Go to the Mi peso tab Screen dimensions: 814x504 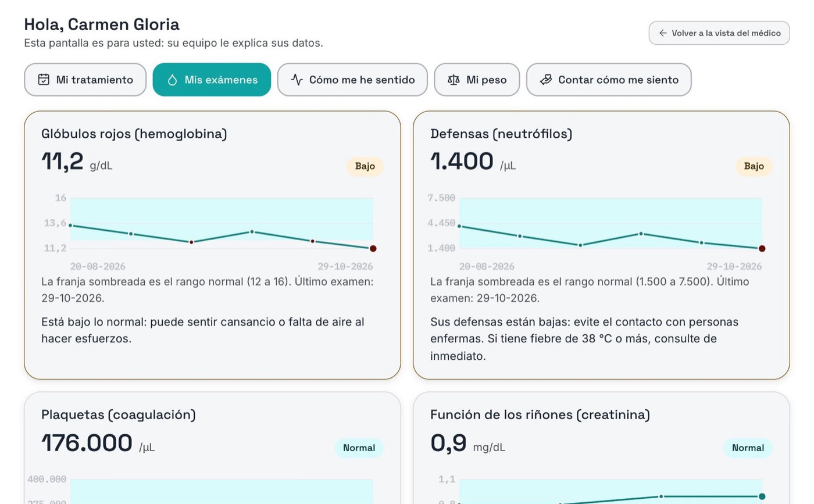(x=477, y=80)
